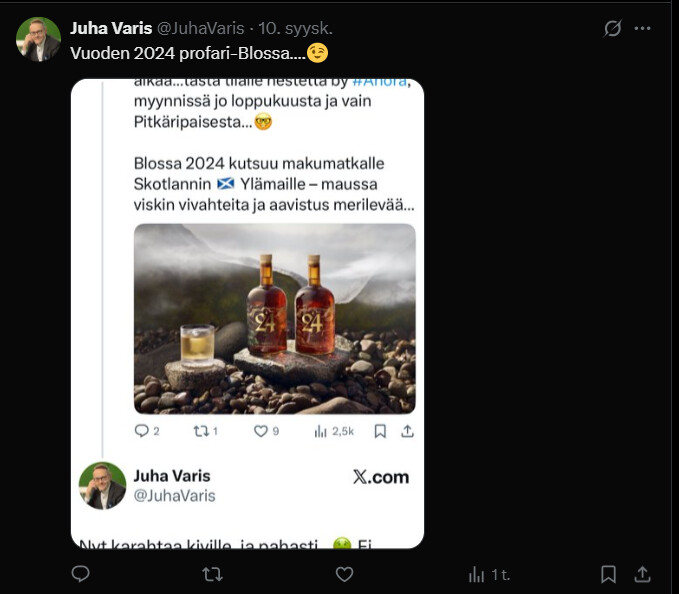
Task: Open the Juha Varis display name link
Action: point(111,28)
